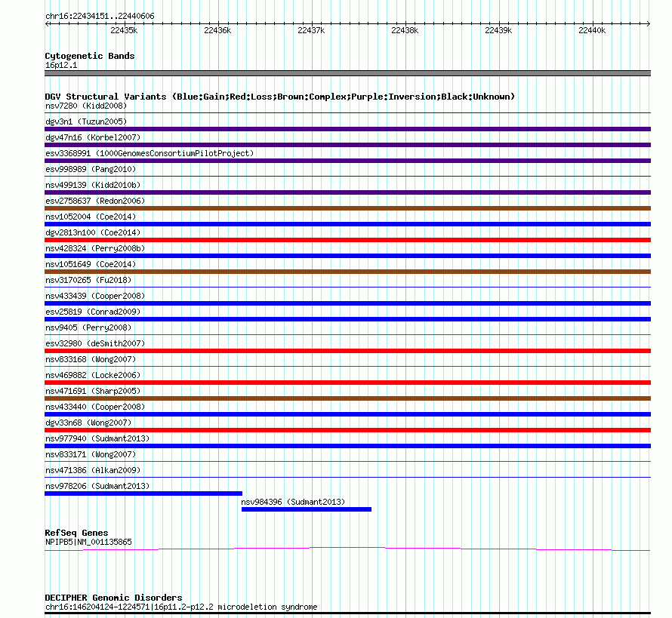The height and width of the screenshot is (618, 672).
Task: Select variant nsv471386 (Alkan2009)
Action: 93,470
